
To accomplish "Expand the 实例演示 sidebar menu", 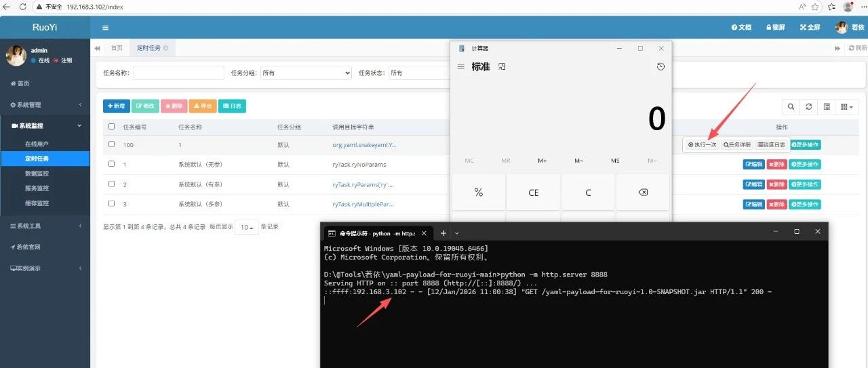I will (x=45, y=268).
